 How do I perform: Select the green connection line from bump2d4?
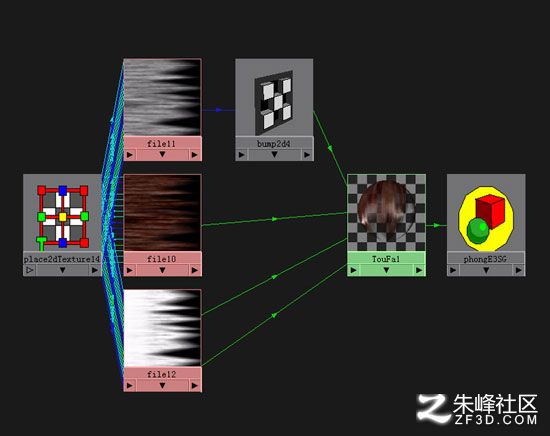(330, 147)
